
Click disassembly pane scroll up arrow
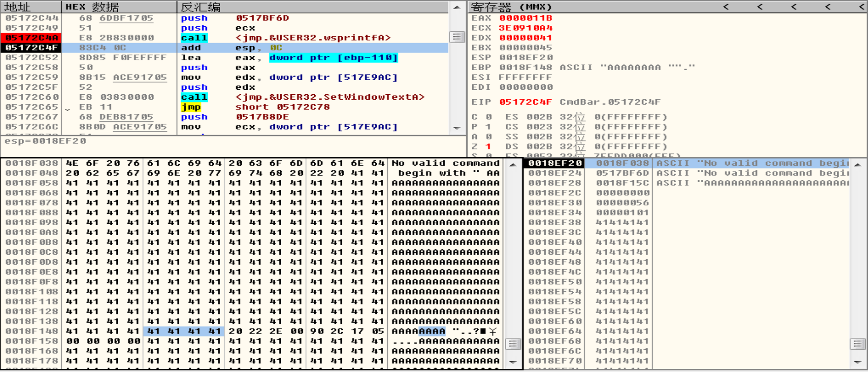click(x=456, y=7)
